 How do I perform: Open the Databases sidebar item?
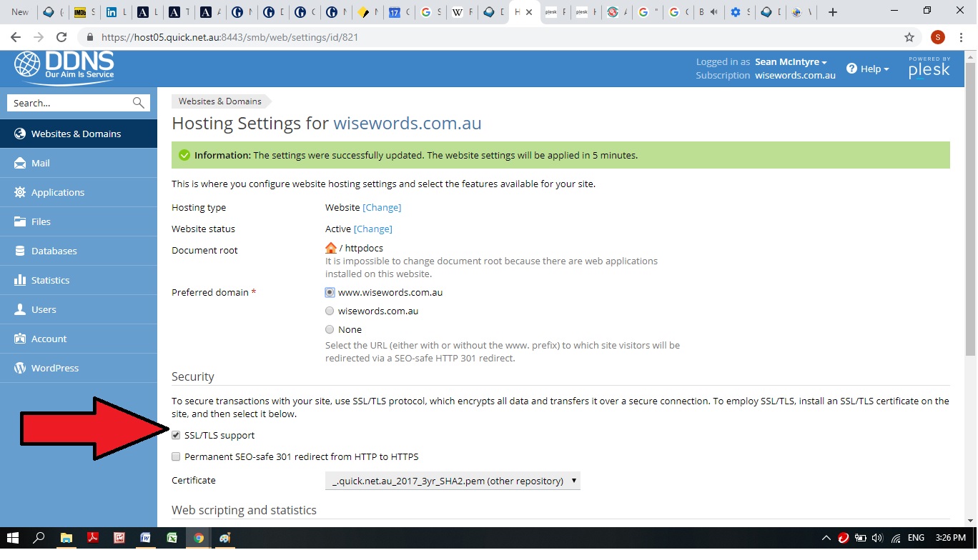pyautogui.click(x=79, y=251)
